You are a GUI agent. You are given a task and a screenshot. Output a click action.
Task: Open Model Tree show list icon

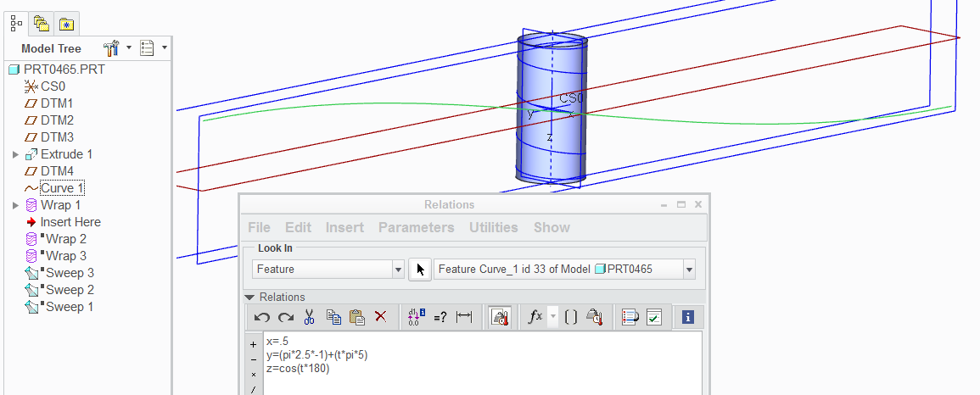coord(147,48)
